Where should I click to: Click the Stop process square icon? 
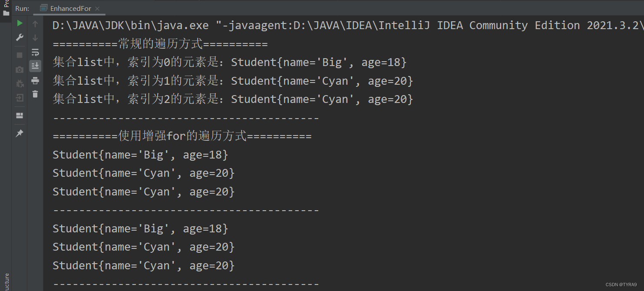[x=20, y=55]
